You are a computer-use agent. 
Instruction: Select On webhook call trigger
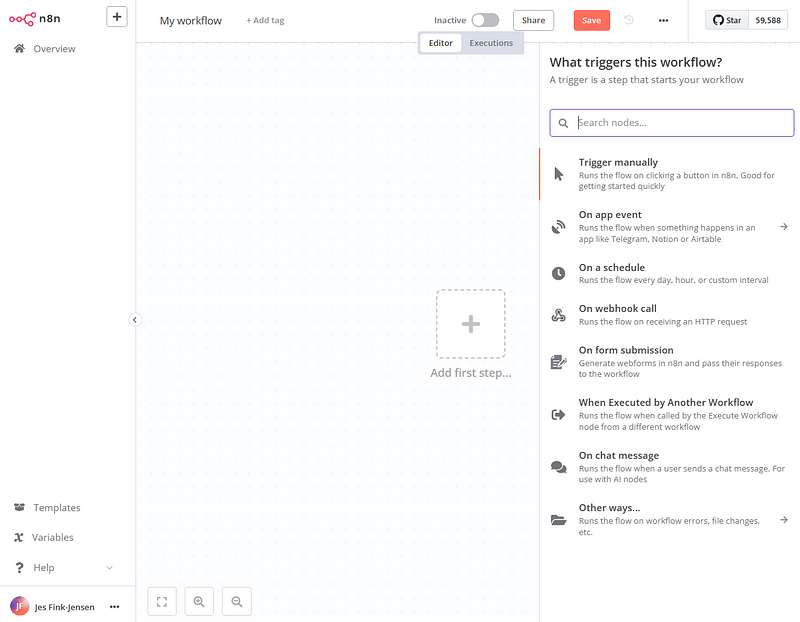point(669,315)
